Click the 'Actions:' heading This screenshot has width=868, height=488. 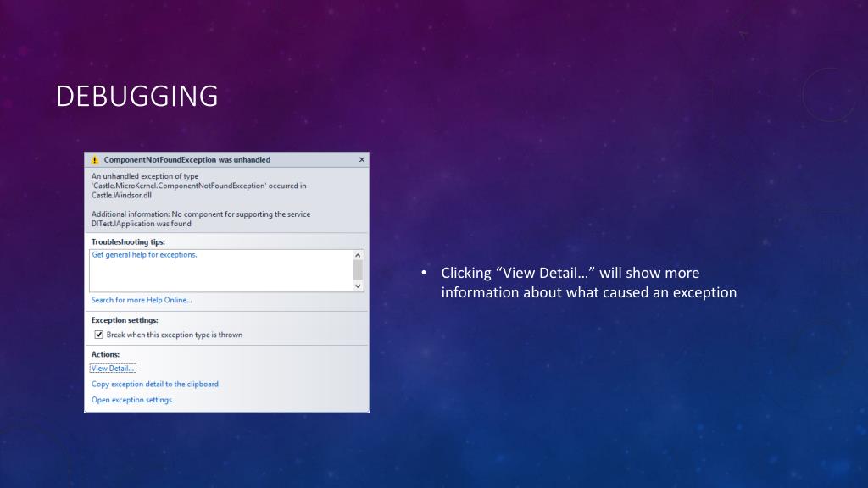pyautogui.click(x=105, y=354)
